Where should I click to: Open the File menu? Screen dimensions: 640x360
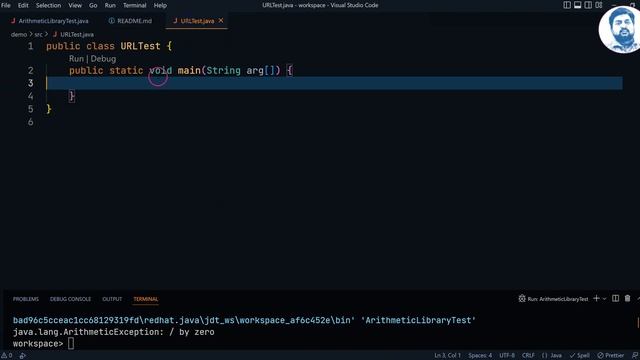click(x=6, y=5)
